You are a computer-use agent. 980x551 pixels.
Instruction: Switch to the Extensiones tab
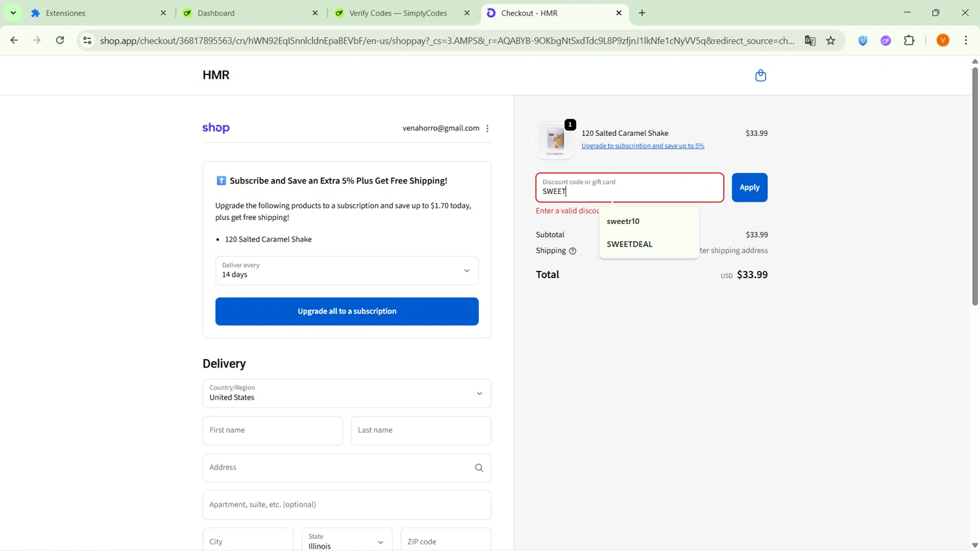pyautogui.click(x=98, y=13)
